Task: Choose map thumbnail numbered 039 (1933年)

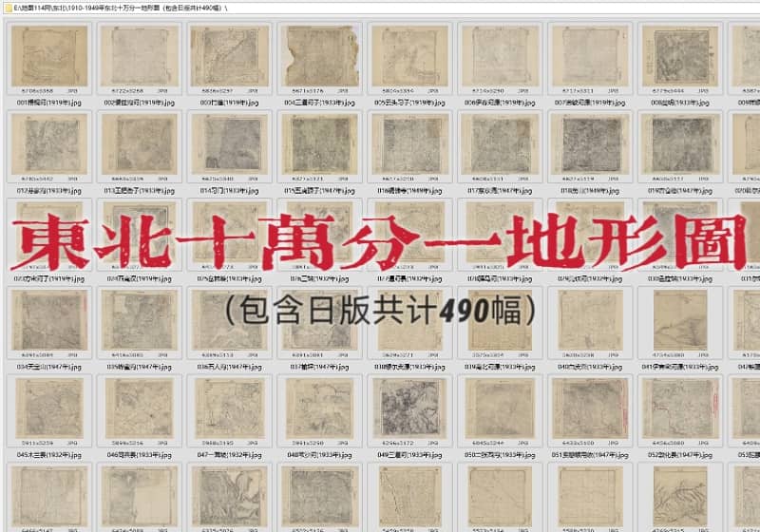Action: [x=501, y=321]
